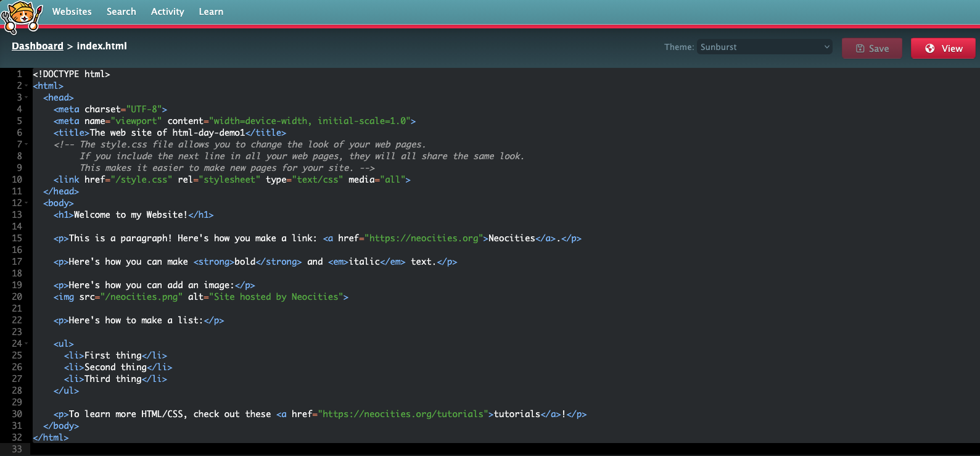This screenshot has height=456, width=980.
Task: Click line number 14 in the gutter
Action: tap(17, 226)
